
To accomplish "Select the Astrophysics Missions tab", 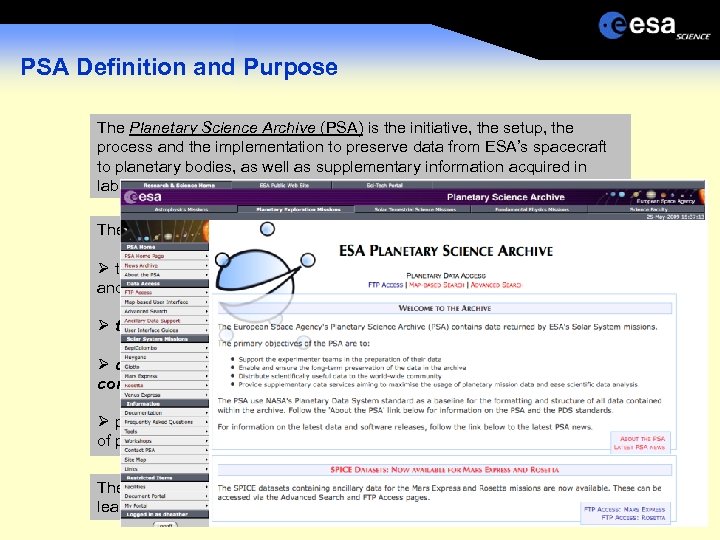I will pyautogui.click(x=181, y=209).
